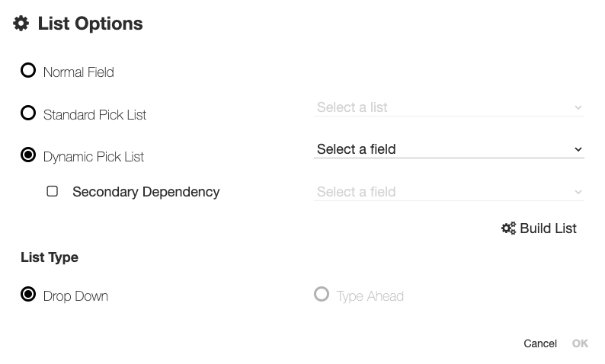Click the Cancel button
The width and height of the screenshot is (605, 364).
(539, 343)
